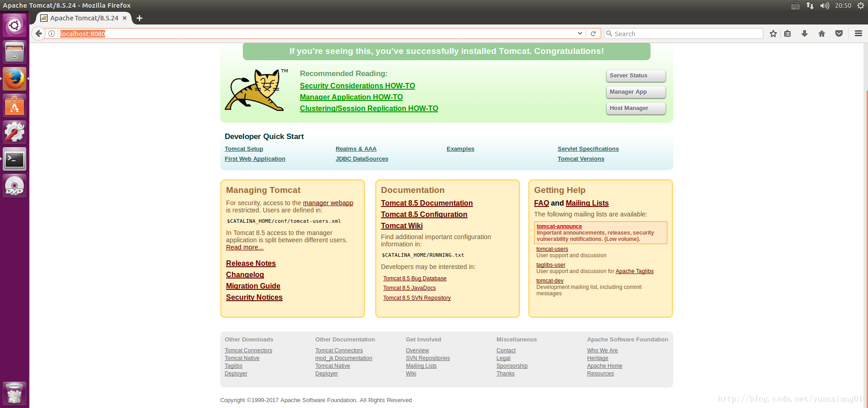The image size is (868, 408).
Task: Click the Host Manager button
Action: coord(636,108)
